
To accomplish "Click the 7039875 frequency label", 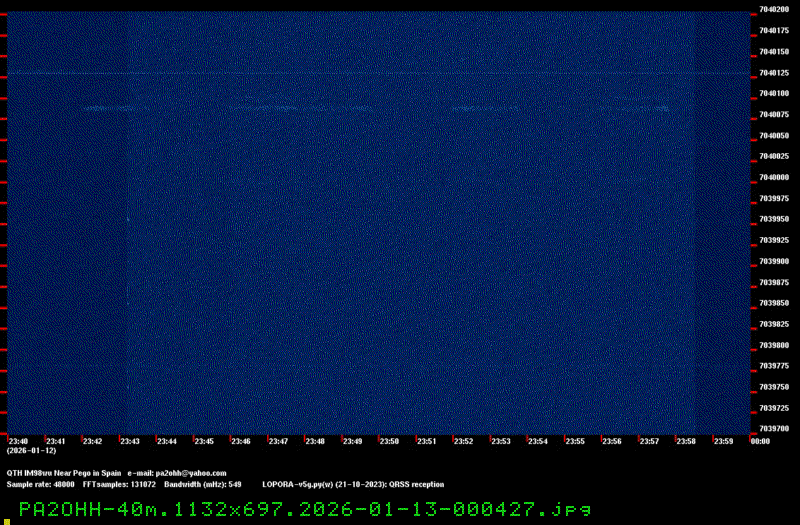I will tap(774, 282).
